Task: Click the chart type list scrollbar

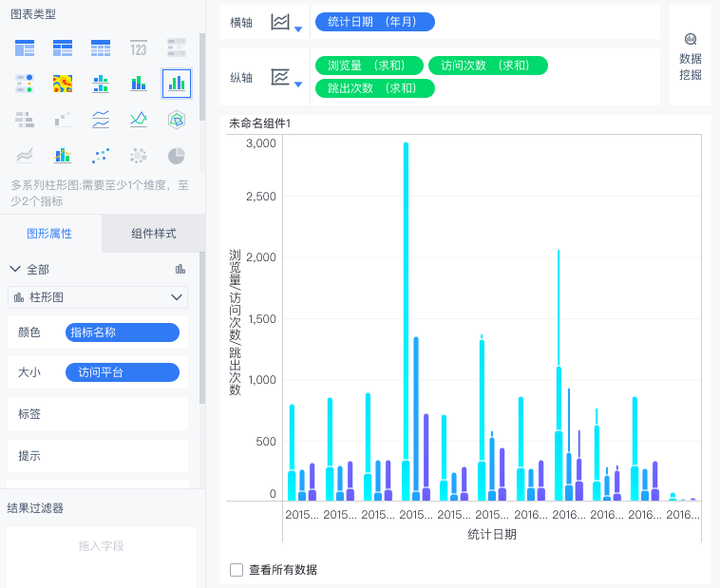Action: point(202,77)
